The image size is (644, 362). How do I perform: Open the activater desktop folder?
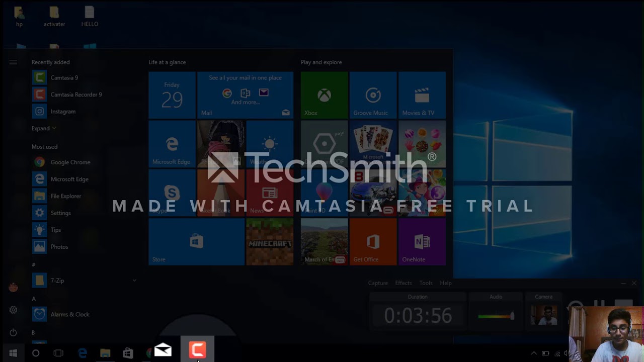coord(54,17)
